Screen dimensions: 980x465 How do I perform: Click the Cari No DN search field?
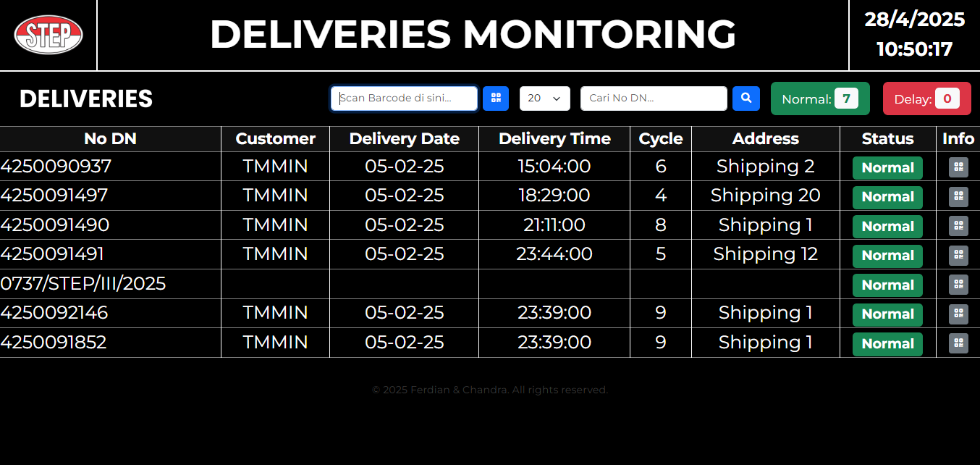pos(653,98)
